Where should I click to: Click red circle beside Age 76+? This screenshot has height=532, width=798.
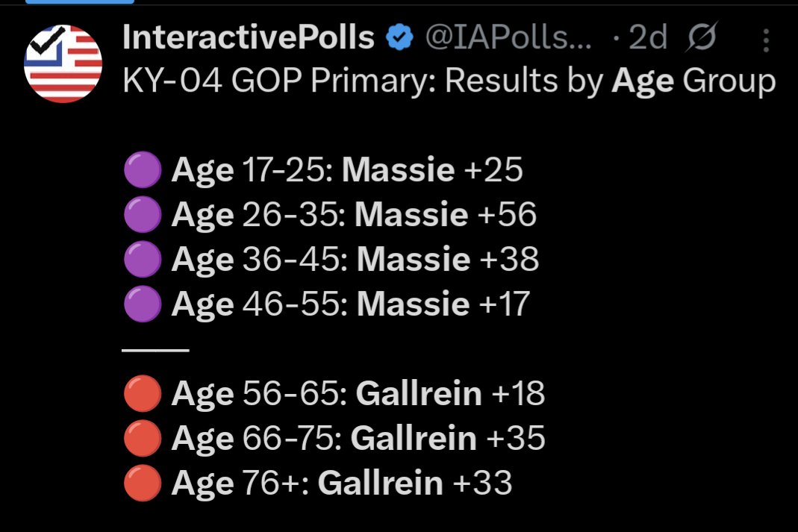[143, 483]
